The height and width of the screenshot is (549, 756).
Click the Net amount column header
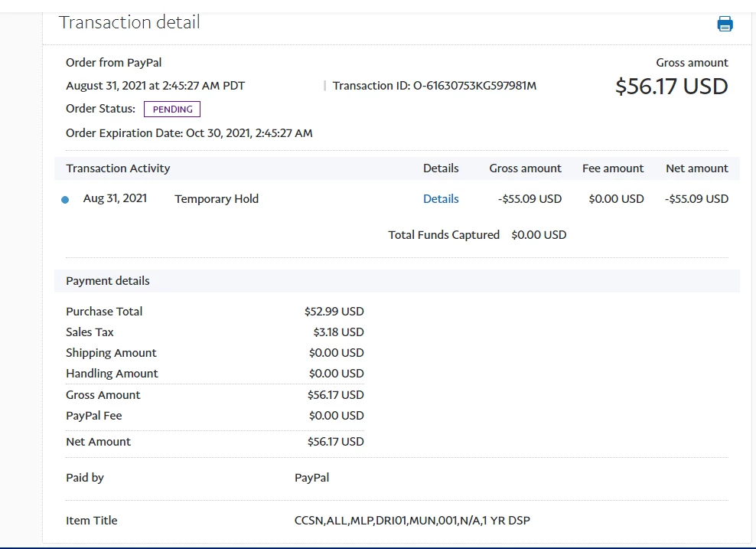coord(696,168)
